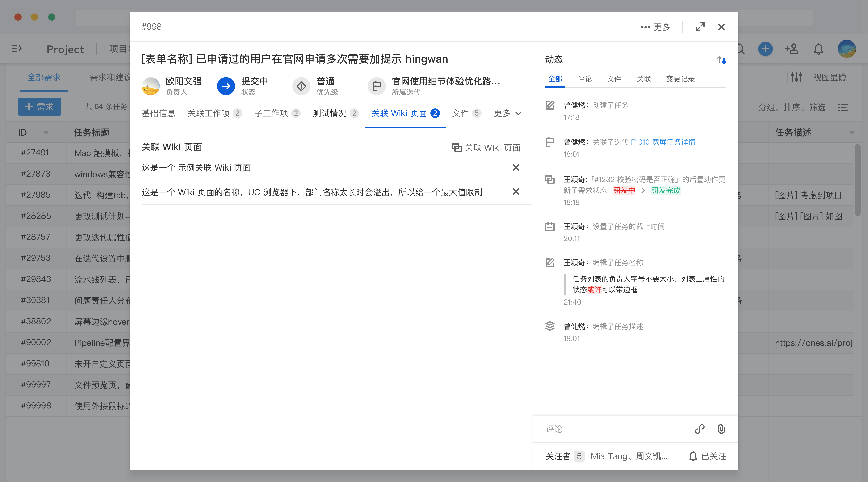Click edit icon beside 编辑了任务名称 entry
The height and width of the screenshot is (482, 868).
point(550,262)
